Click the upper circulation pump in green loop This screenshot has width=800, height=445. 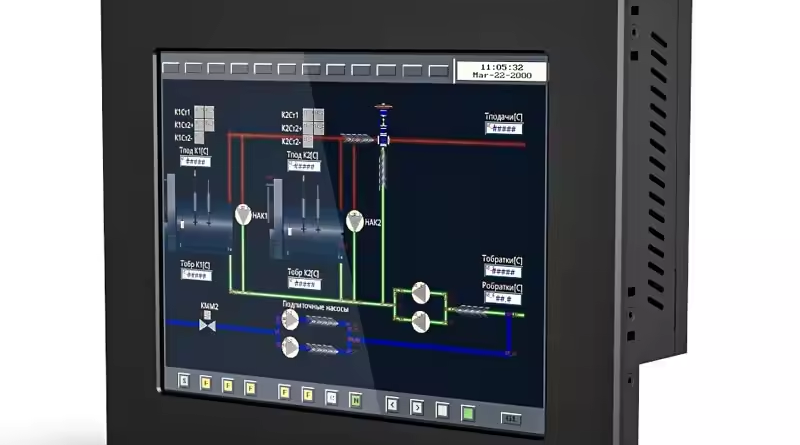(x=421, y=294)
